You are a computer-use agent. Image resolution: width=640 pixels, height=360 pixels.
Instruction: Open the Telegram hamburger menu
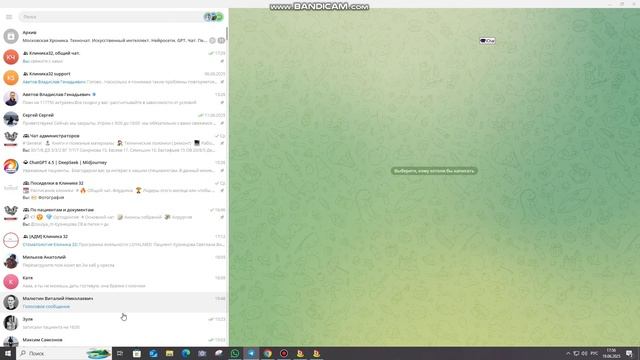tap(9, 17)
